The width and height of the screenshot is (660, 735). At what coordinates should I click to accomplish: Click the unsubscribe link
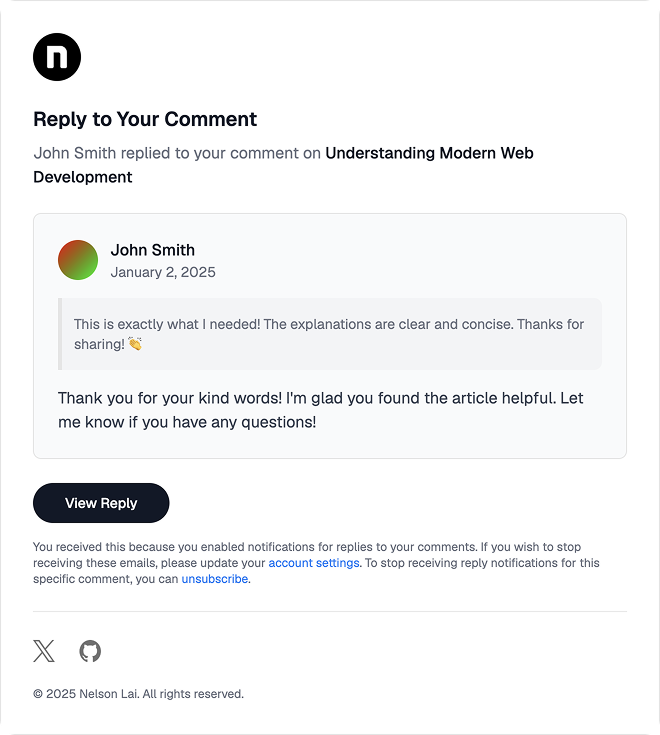tap(215, 579)
